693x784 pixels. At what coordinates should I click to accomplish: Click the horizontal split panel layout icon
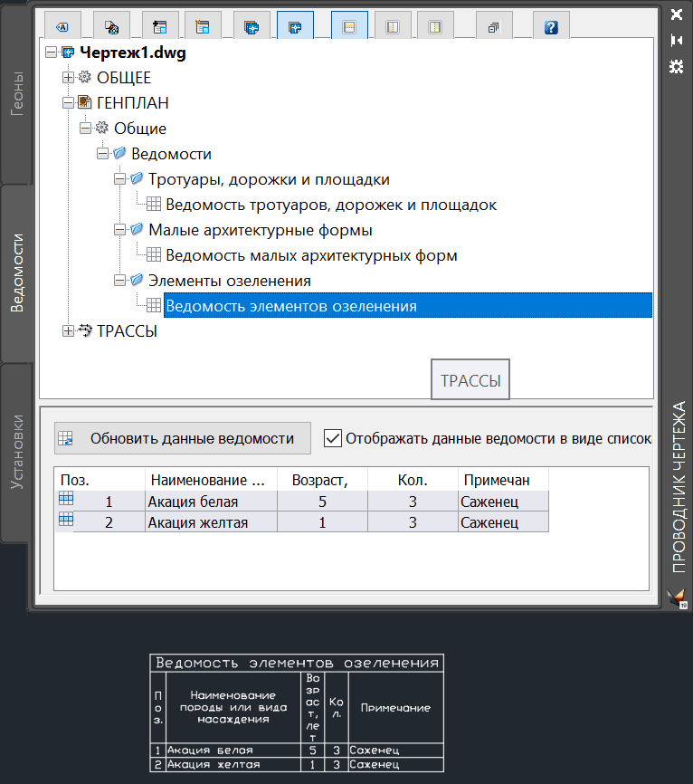(349, 27)
